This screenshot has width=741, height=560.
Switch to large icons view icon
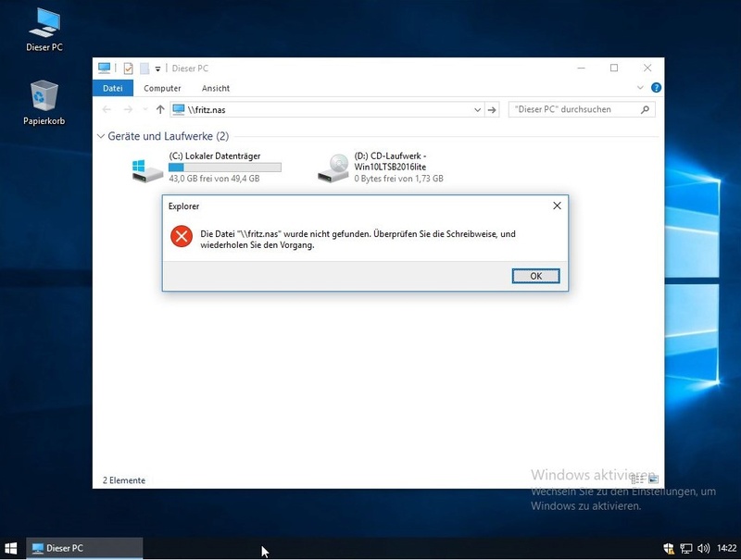pyautogui.click(x=653, y=479)
